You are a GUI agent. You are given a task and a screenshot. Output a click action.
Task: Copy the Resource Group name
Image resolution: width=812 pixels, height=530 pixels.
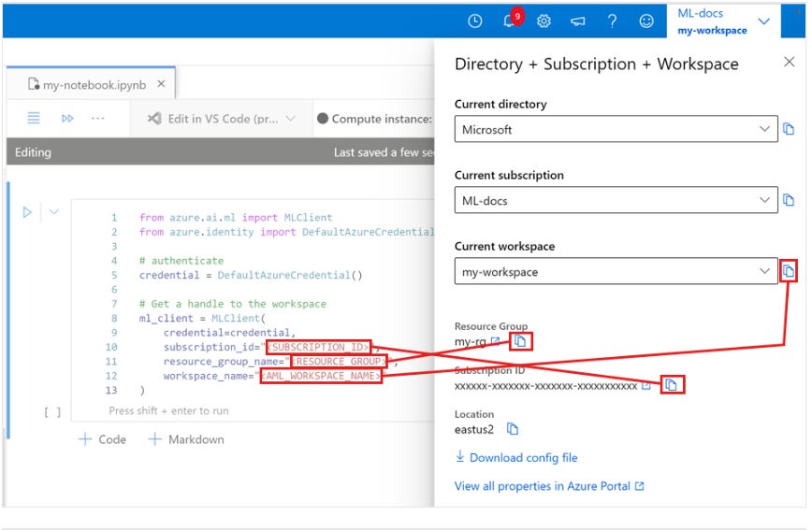(x=520, y=341)
